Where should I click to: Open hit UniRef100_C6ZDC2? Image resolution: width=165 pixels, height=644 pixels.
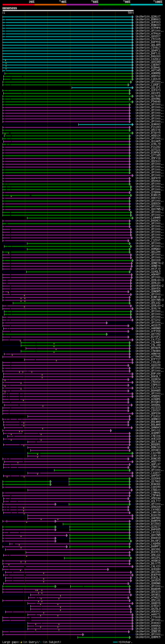pyautogui.click(x=148, y=59)
